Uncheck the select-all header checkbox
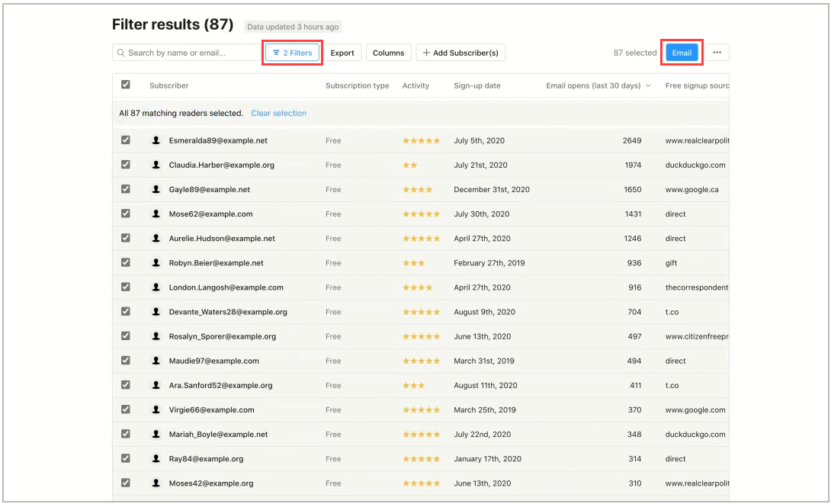The image size is (831, 504). [126, 85]
